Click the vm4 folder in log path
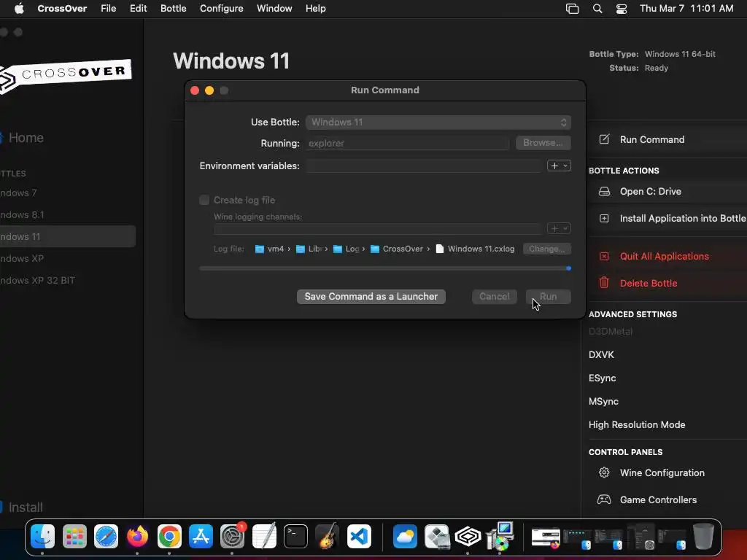This screenshot has height=560, width=747. [x=270, y=249]
